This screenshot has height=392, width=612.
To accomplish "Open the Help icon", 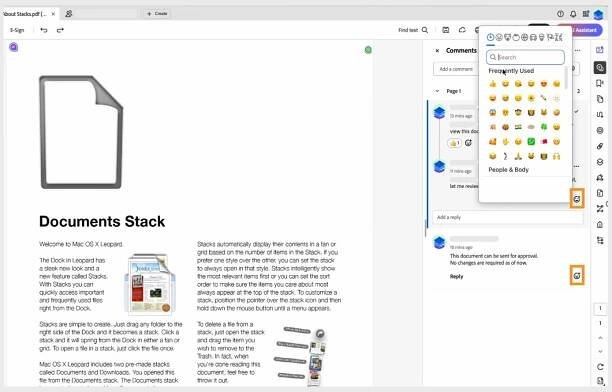I will pos(560,14).
